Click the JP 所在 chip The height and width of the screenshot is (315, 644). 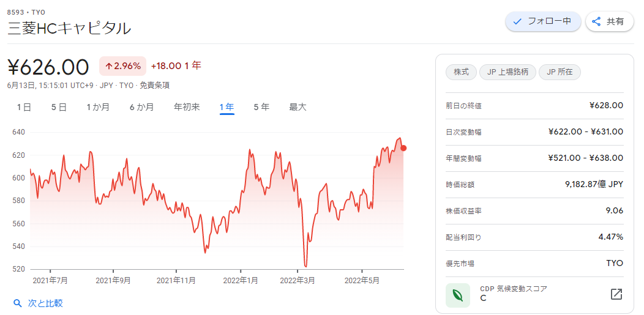560,72
